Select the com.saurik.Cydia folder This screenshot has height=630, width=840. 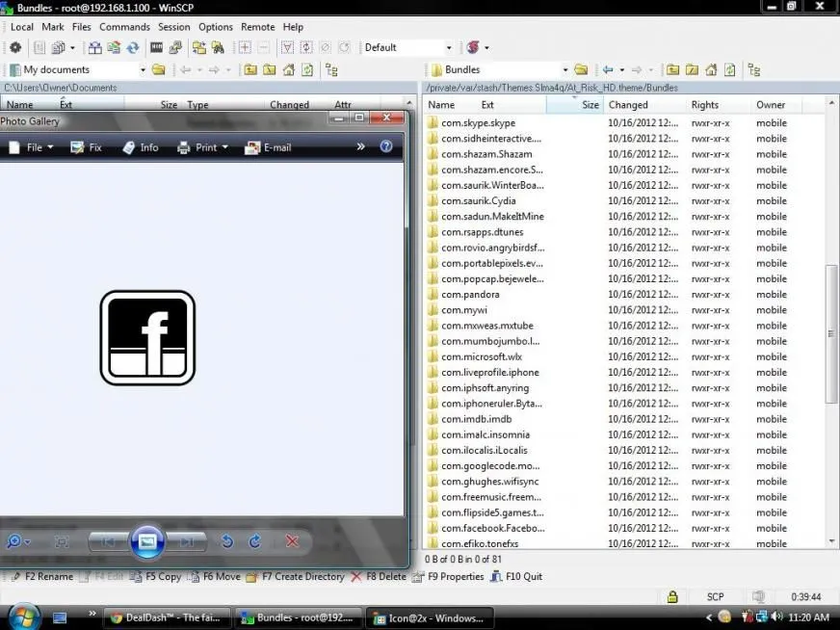pos(479,200)
